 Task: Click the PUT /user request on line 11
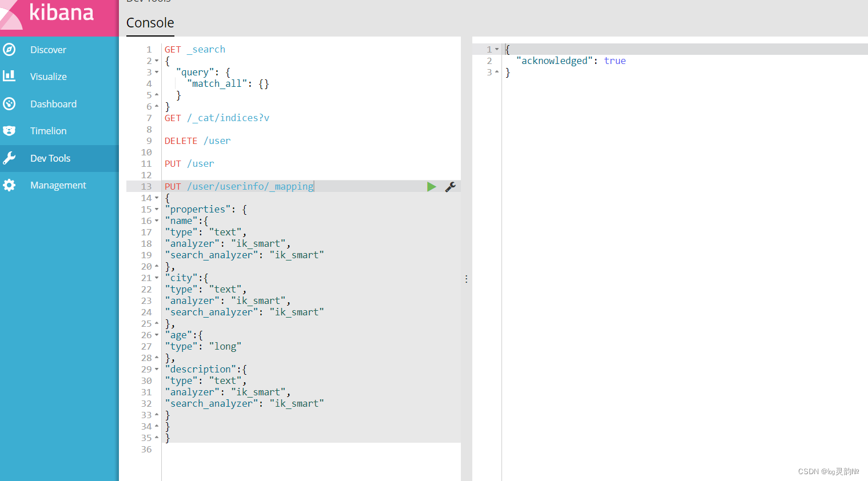pyautogui.click(x=189, y=164)
